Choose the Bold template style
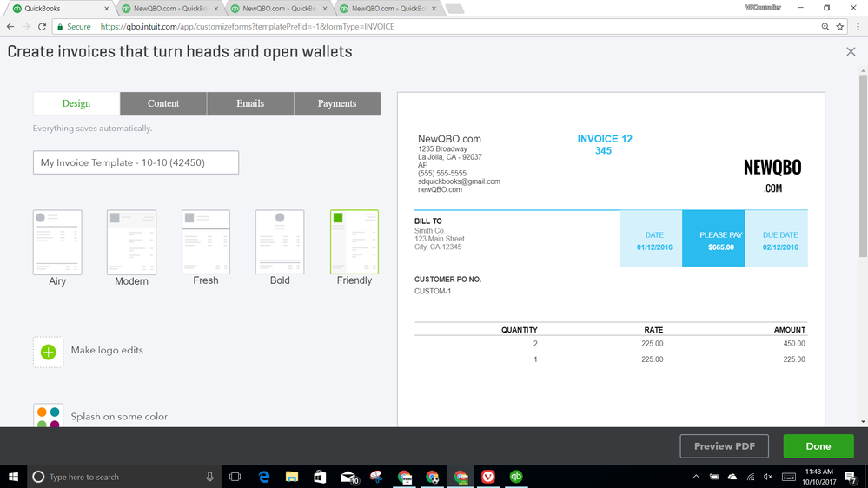868x488 pixels. pos(280,241)
